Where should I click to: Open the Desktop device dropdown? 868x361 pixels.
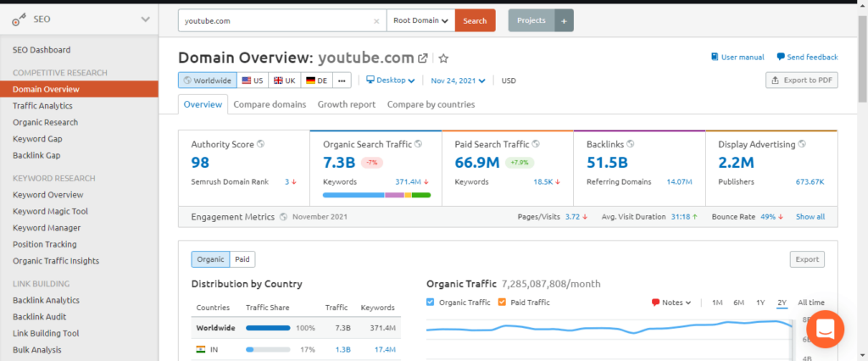point(391,81)
